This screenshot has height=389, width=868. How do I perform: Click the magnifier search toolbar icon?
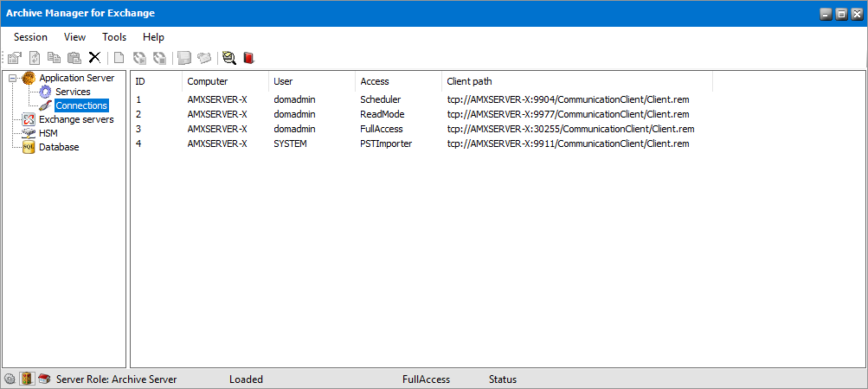click(x=228, y=58)
